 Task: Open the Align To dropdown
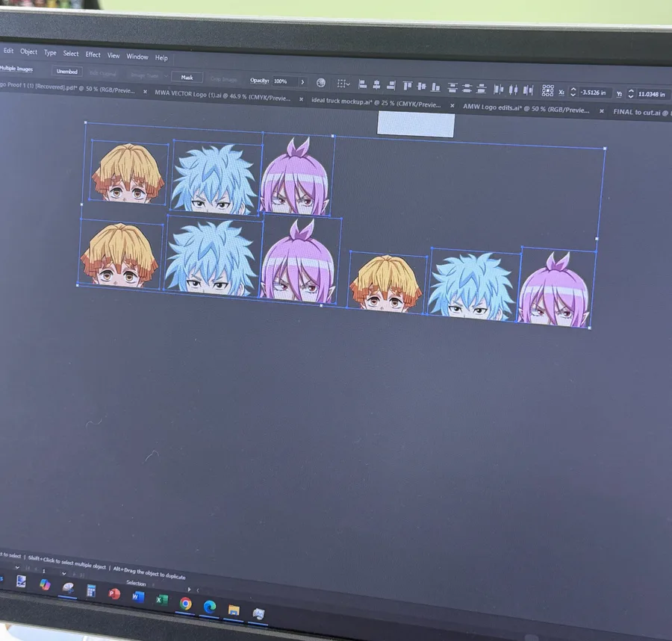(x=343, y=84)
